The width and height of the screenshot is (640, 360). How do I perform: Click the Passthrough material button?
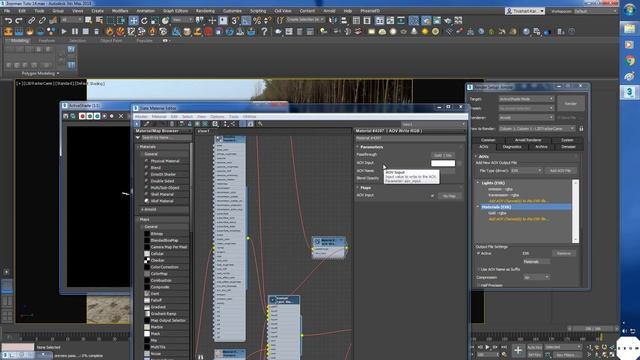pyautogui.click(x=443, y=155)
